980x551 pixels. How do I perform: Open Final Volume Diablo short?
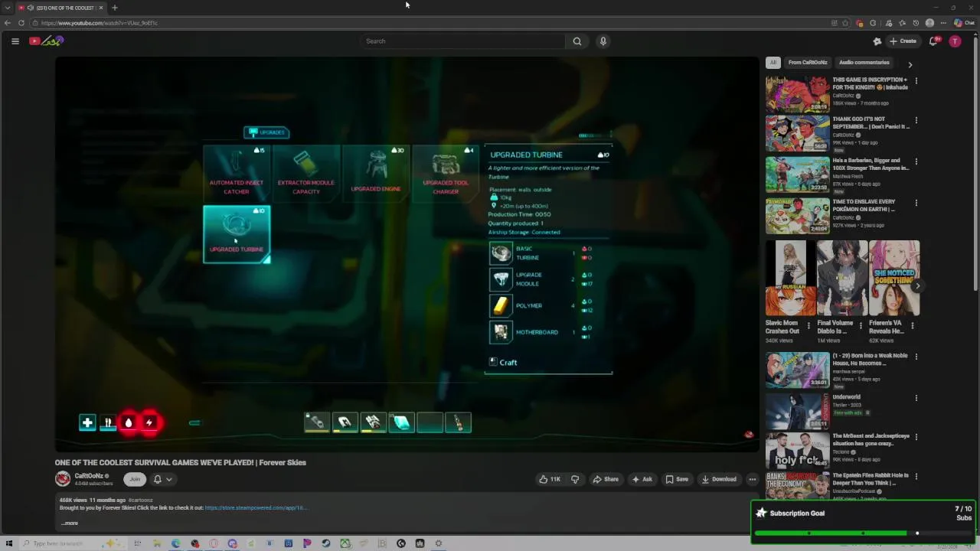coord(842,278)
